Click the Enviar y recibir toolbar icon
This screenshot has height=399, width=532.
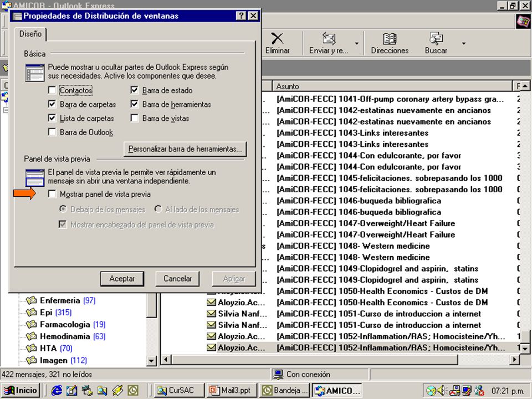329,39
